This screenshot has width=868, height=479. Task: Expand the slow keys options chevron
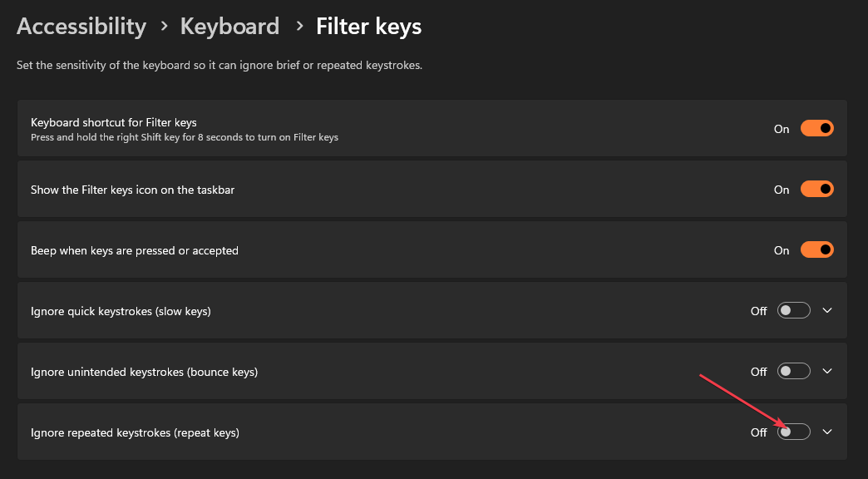(x=827, y=311)
